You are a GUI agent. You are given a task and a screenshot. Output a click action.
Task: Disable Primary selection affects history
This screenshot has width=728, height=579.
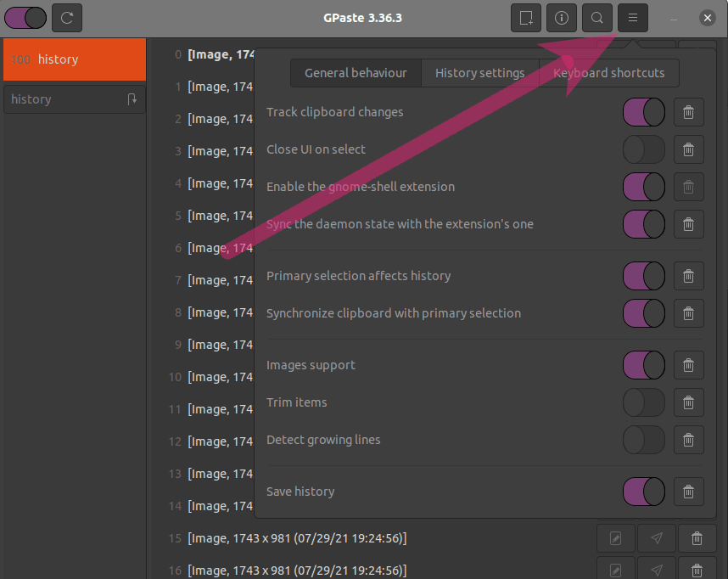pos(643,276)
